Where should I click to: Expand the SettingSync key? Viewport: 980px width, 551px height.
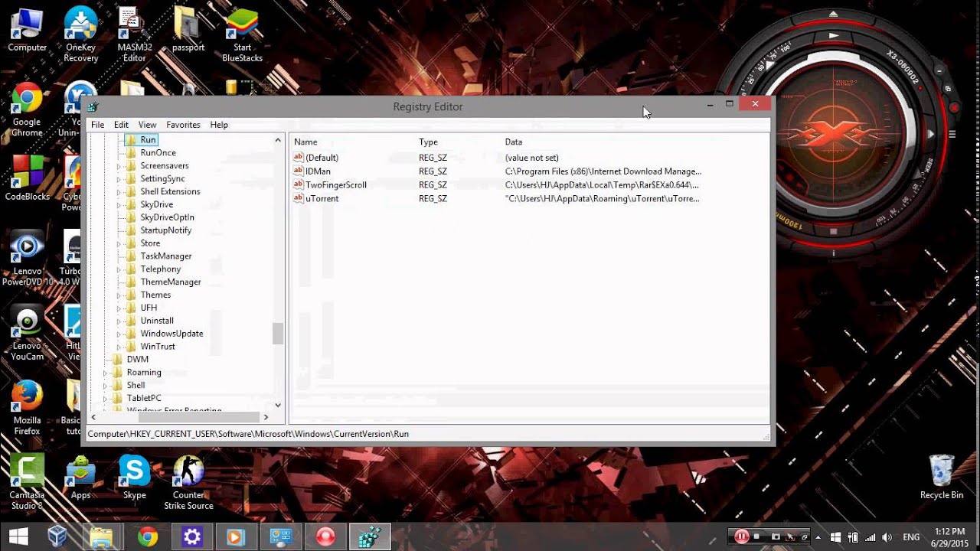[x=119, y=179]
